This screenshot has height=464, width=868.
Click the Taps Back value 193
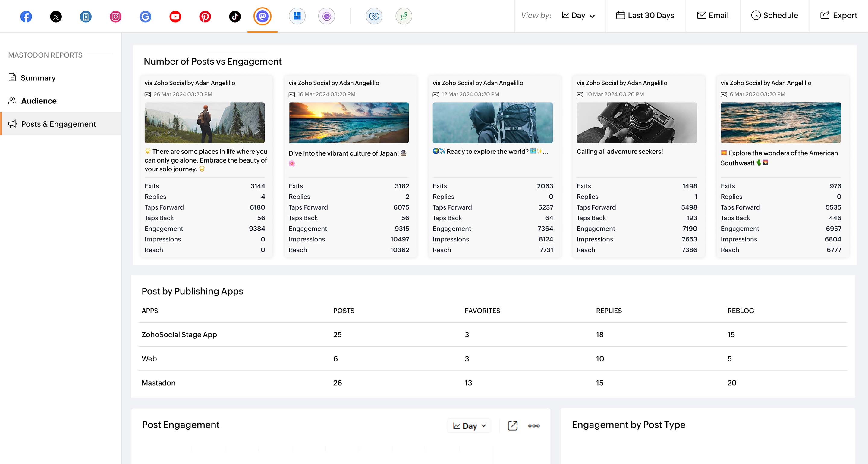(x=691, y=218)
